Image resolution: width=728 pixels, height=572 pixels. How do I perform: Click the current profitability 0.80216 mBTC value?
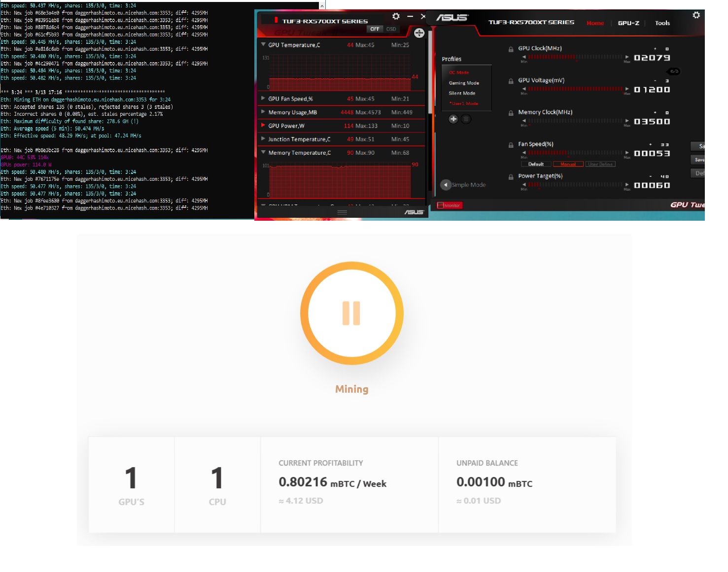coord(332,482)
